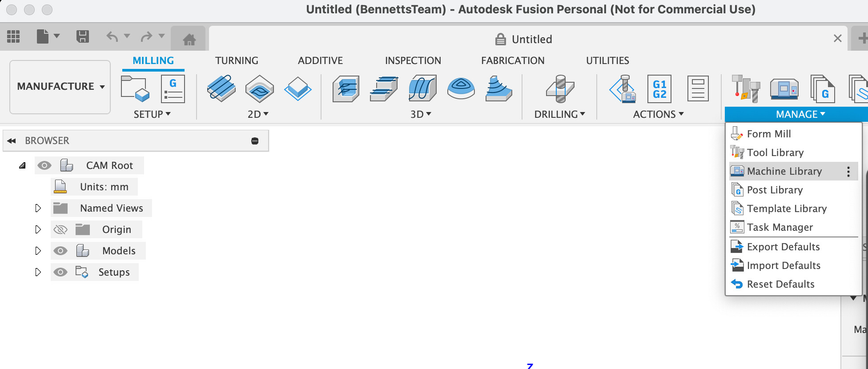Create a New Setup icon
868x369 pixels.
(x=135, y=88)
